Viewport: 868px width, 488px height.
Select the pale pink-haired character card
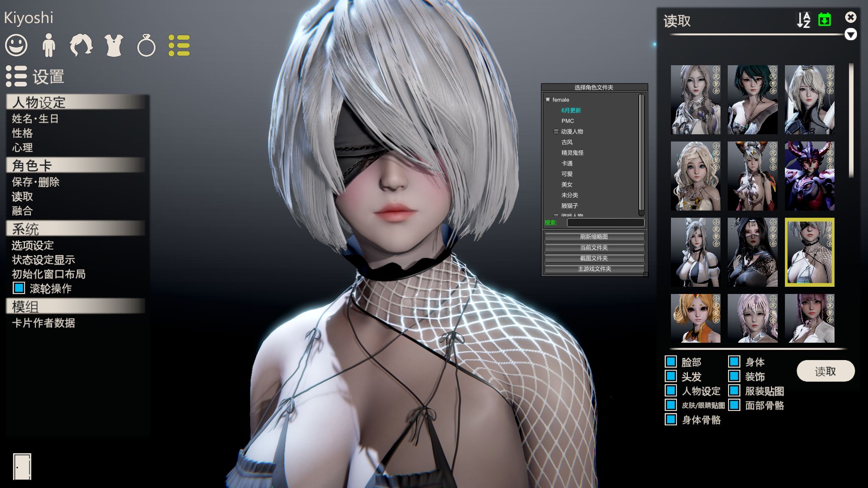pos(752,319)
